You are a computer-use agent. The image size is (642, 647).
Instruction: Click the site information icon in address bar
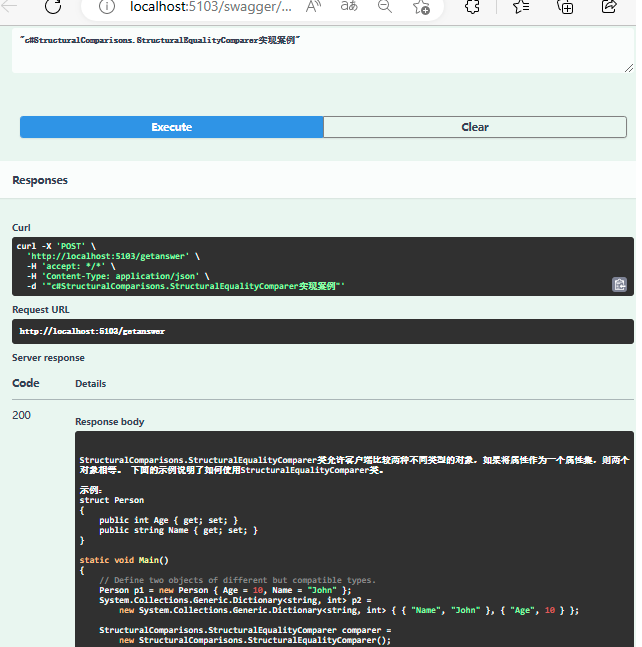click(x=108, y=7)
